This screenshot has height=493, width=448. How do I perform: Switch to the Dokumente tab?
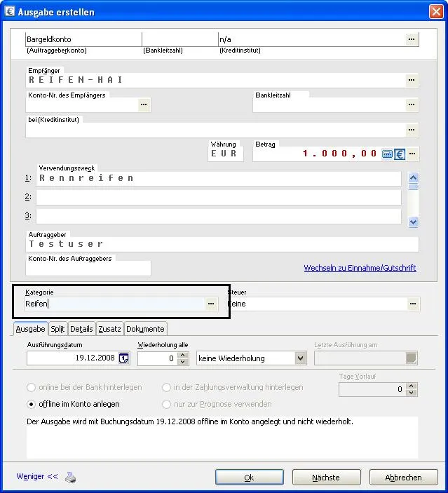tap(145, 329)
